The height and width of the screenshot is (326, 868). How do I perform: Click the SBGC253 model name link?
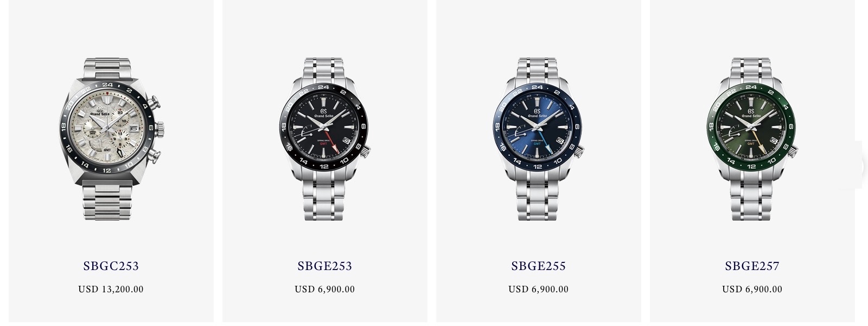111,266
